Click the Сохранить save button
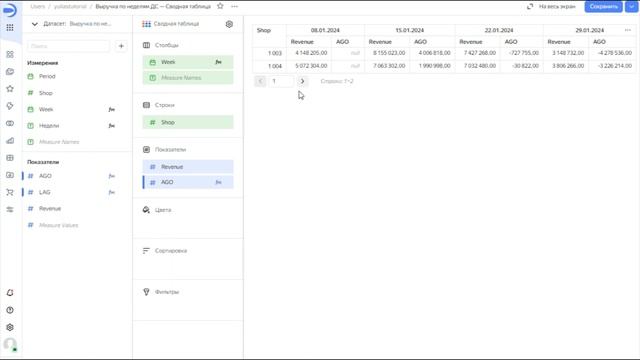Image resolution: width=640 pixels, height=360 pixels. coord(603,7)
